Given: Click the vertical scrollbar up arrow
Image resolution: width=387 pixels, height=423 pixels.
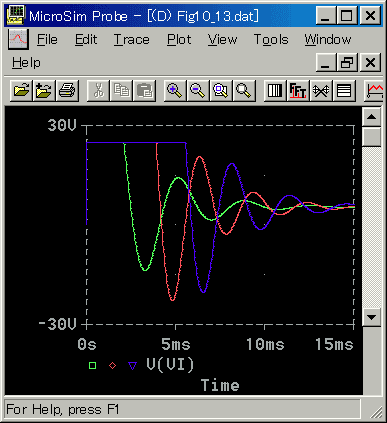Looking at the screenshot, I should pyautogui.click(x=371, y=117).
